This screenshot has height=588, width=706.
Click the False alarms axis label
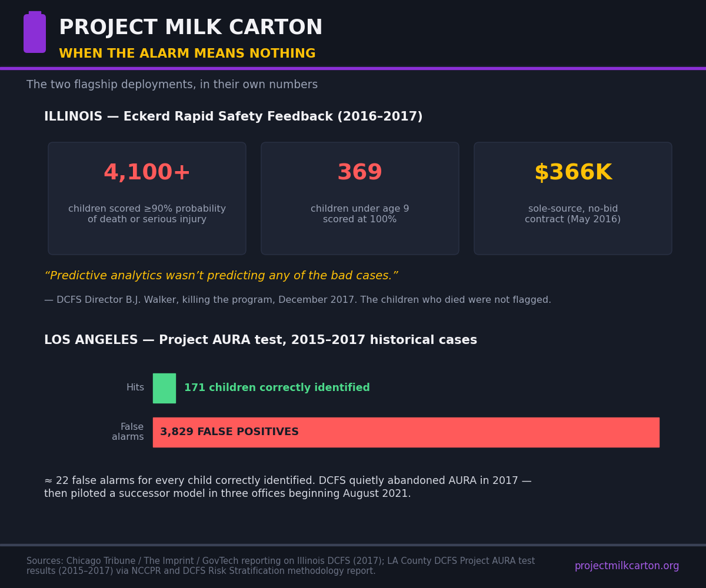pyautogui.click(x=128, y=432)
